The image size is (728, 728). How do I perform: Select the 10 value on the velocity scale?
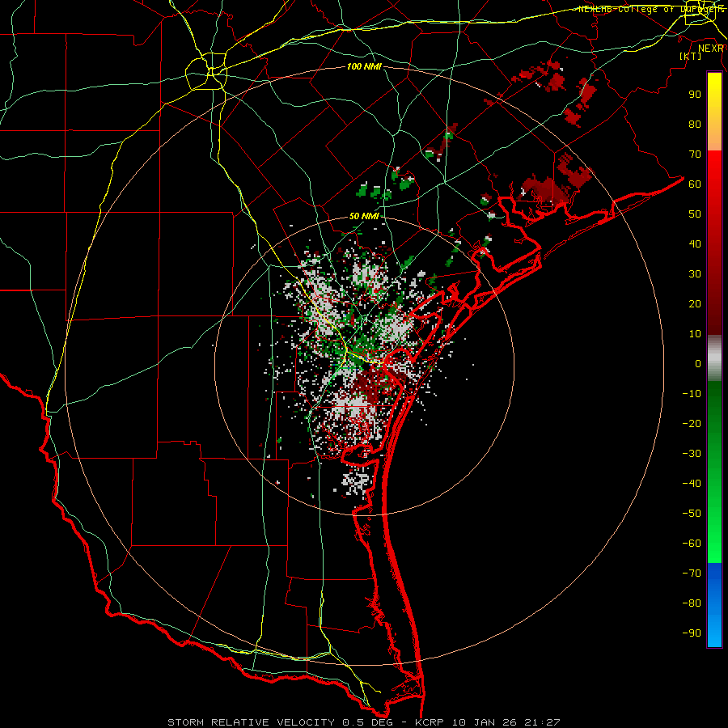(x=695, y=334)
